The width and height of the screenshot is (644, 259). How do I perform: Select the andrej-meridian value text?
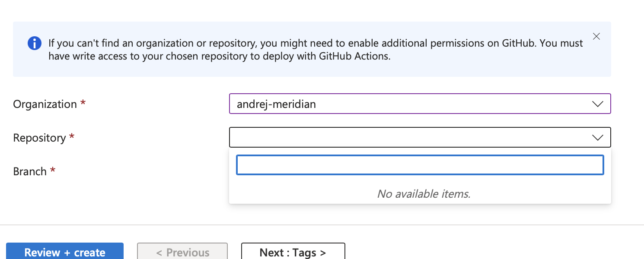pyautogui.click(x=276, y=104)
